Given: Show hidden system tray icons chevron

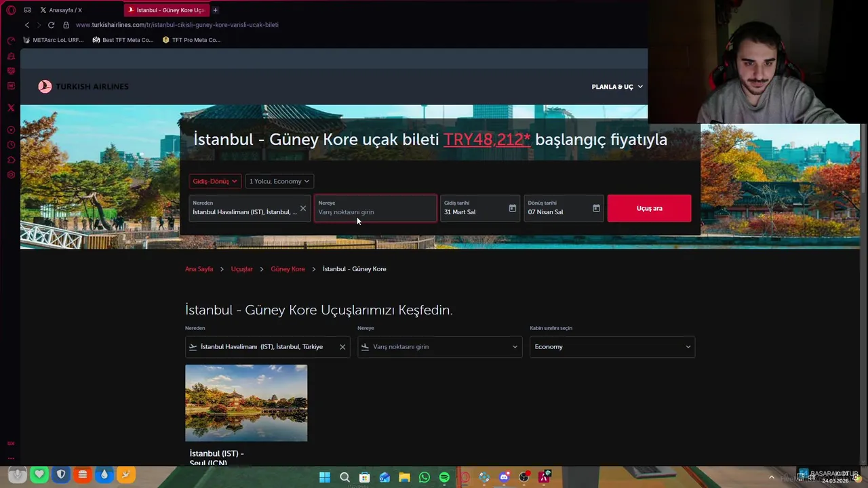Looking at the screenshot, I should pyautogui.click(x=771, y=477).
